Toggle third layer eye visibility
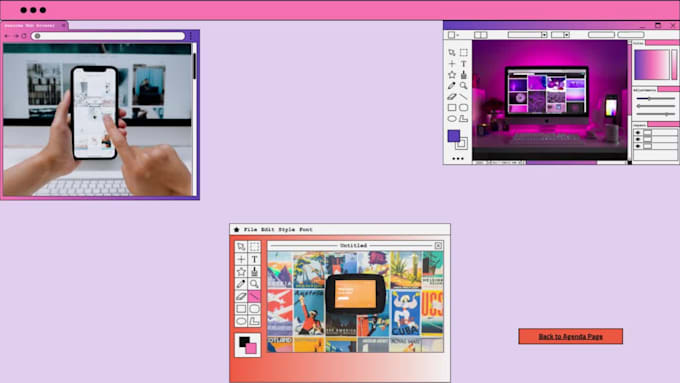This screenshot has height=383, width=680. click(638, 146)
